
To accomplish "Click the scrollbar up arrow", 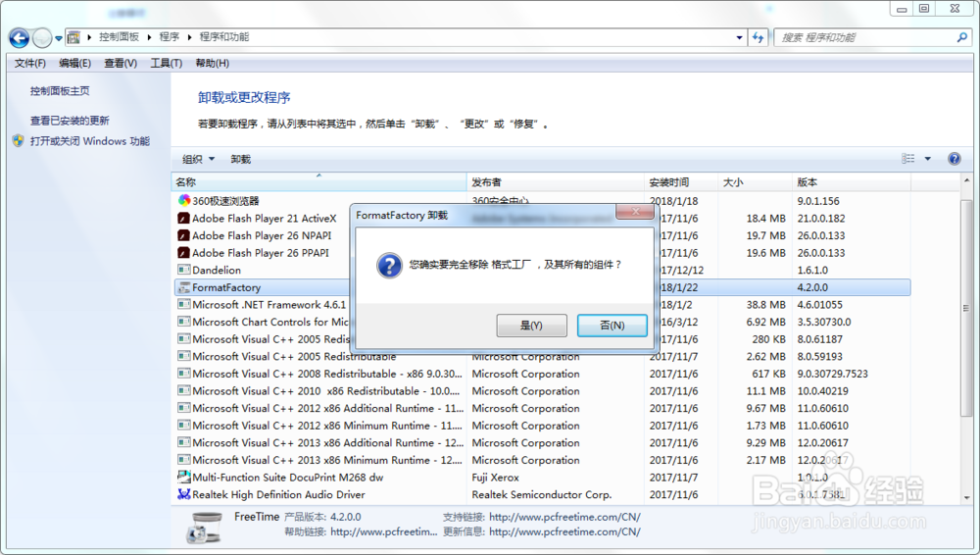I will [x=966, y=182].
